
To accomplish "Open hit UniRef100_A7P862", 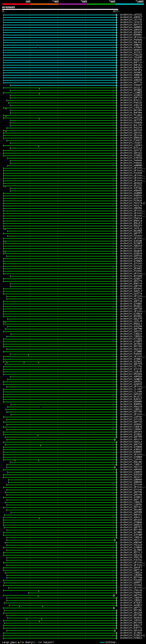I will pyautogui.click(x=131, y=47).
